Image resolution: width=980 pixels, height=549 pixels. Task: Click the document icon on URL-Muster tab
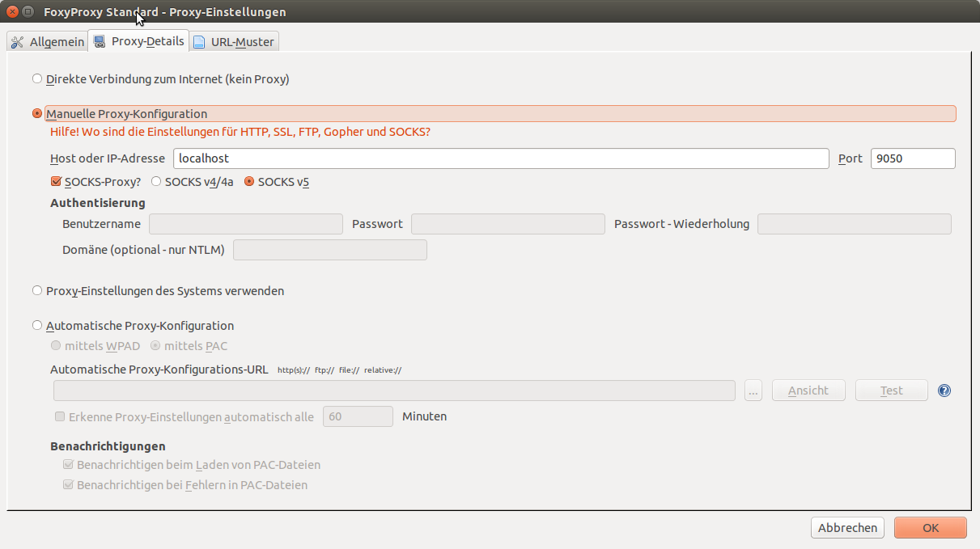[x=199, y=42]
